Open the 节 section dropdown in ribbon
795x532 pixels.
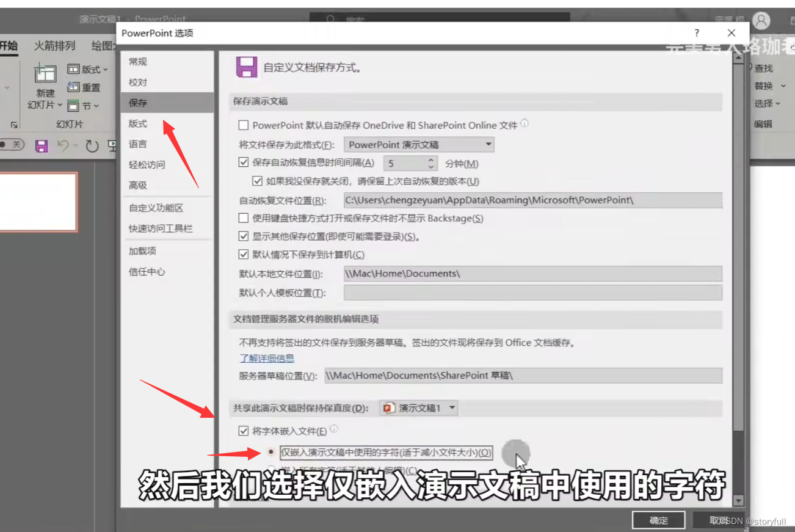coord(83,106)
